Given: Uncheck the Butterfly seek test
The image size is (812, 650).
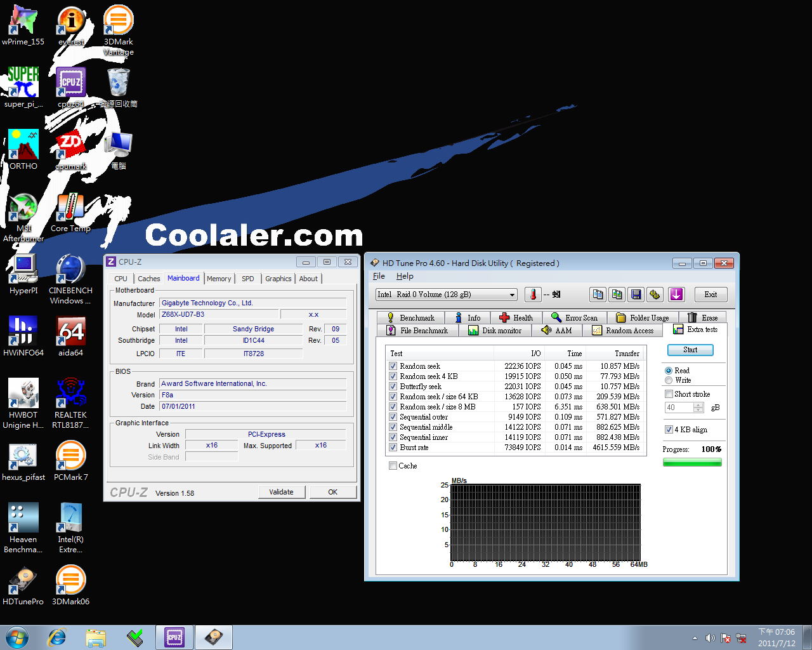Looking at the screenshot, I should [393, 387].
